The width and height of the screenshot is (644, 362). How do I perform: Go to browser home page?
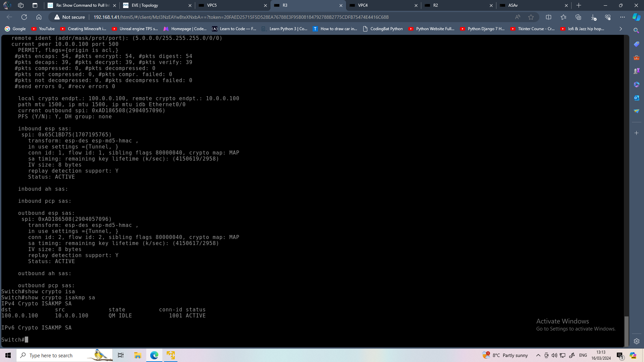click(39, 17)
